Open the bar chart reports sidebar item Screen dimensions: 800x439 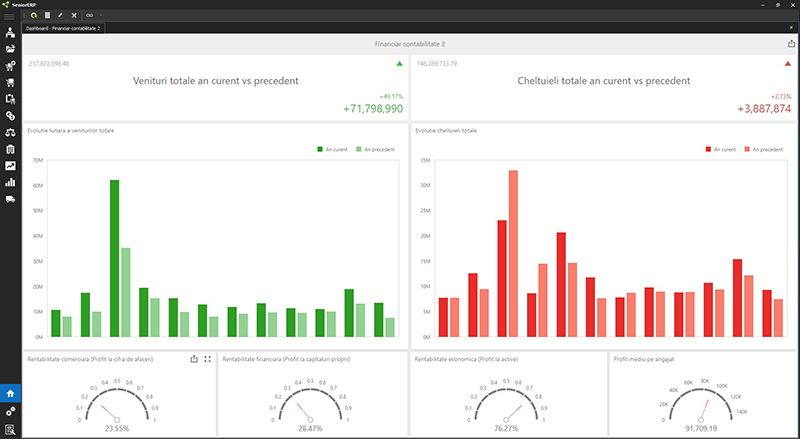(10, 182)
